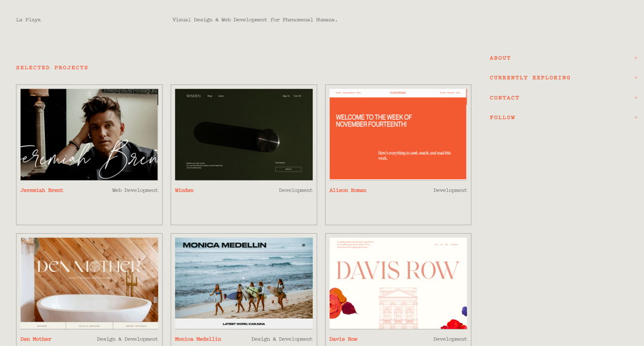View the Davis Row floral thumbnail
Image resolution: width=644 pixels, height=346 pixels.
coord(398,283)
